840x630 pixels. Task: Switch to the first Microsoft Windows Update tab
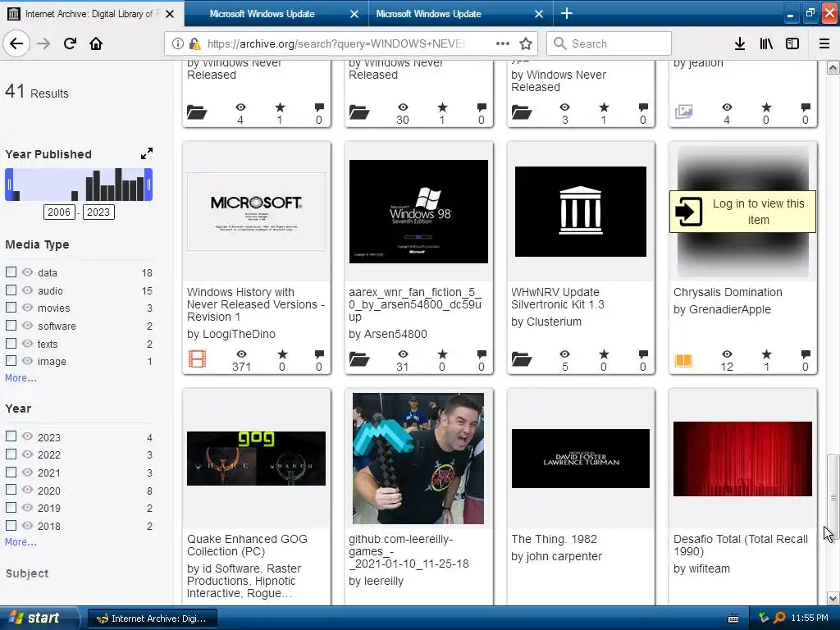tap(276, 13)
